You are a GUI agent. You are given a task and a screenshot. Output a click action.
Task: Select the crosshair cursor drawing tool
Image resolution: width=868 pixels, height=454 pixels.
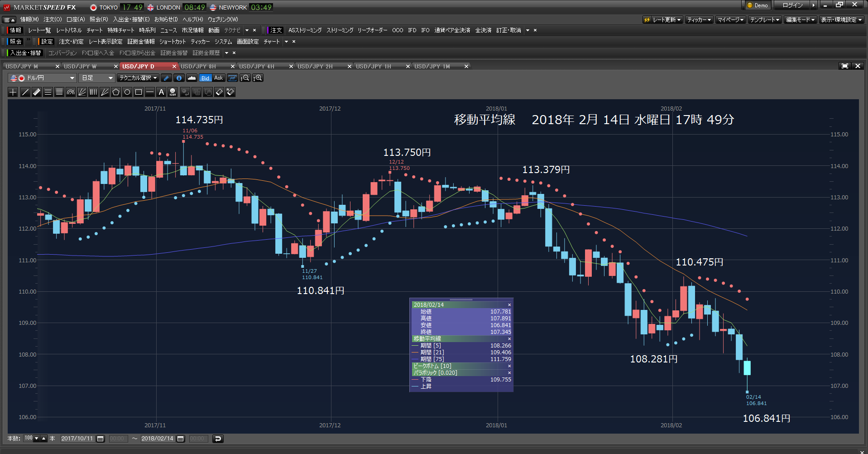(x=13, y=92)
